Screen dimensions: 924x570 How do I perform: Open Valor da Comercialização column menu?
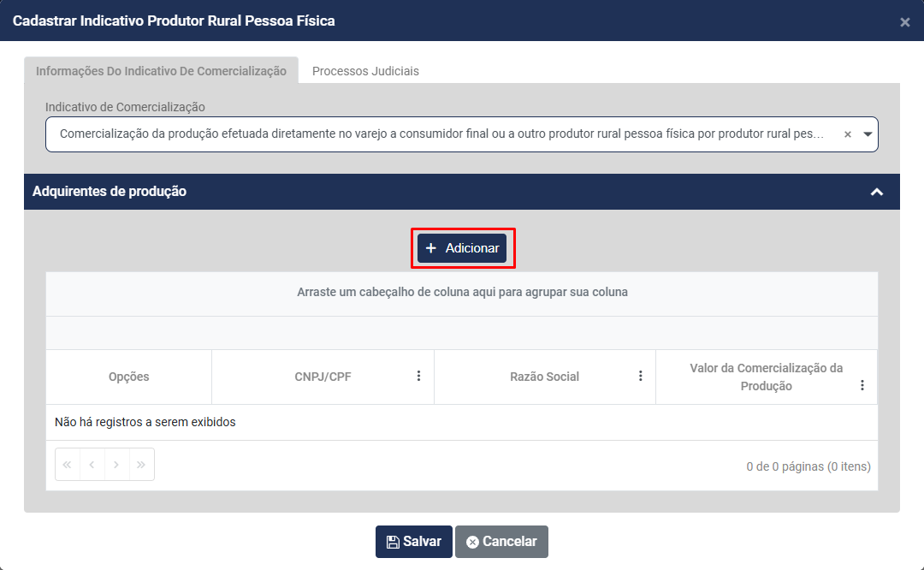[x=862, y=386]
